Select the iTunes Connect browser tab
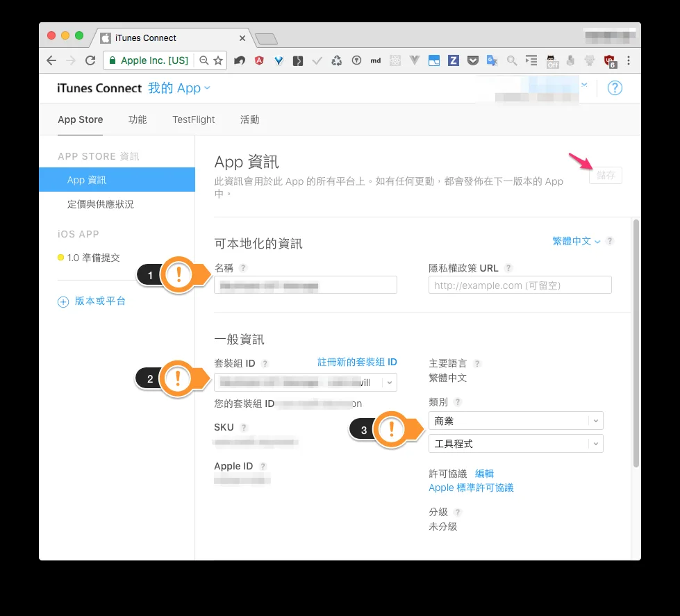This screenshot has height=616, width=680. tap(172, 38)
